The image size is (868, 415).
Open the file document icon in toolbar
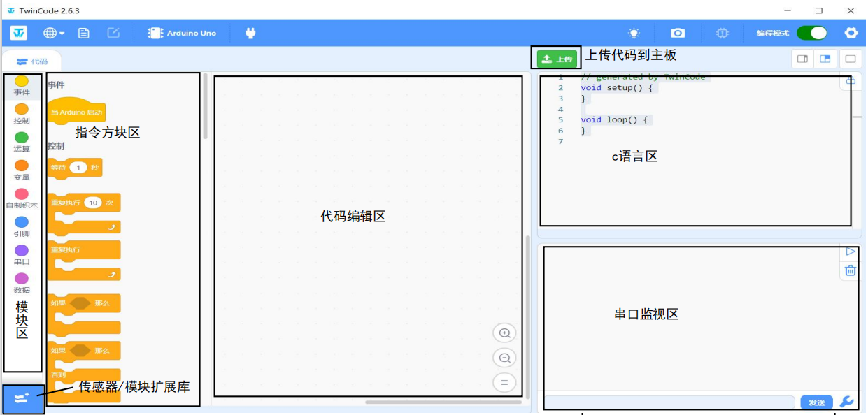83,33
